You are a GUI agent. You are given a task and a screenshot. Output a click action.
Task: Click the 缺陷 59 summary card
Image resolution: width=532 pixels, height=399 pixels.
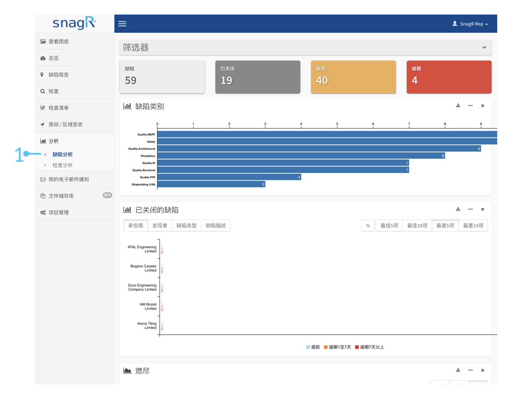162,77
